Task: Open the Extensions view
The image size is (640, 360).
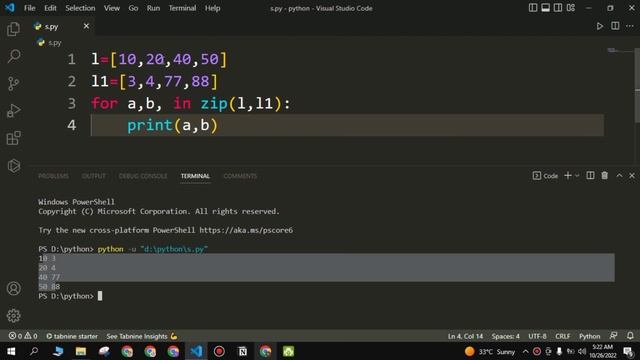Action: (13, 138)
